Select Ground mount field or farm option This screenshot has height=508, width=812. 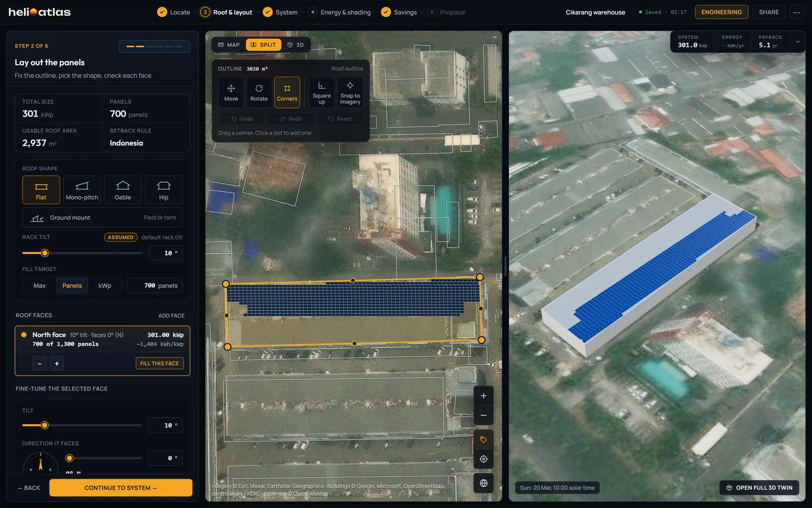pyautogui.click(x=103, y=218)
